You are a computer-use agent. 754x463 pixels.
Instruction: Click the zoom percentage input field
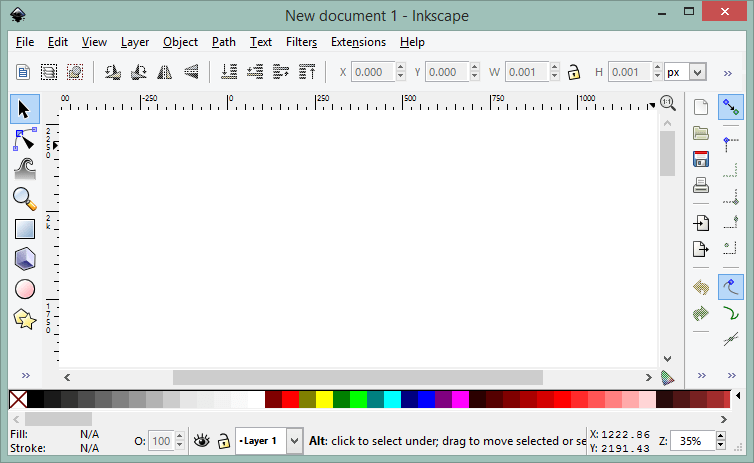(x=692, y=441)
